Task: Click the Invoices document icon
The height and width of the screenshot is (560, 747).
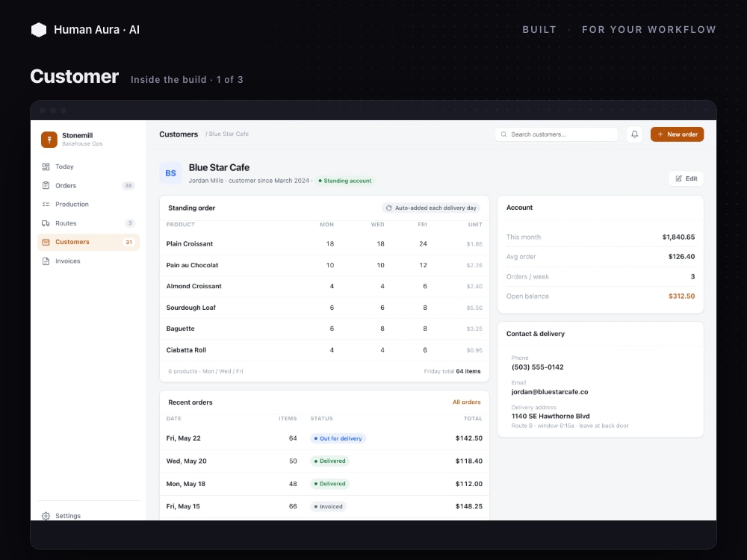Action: tap(46, 261)
